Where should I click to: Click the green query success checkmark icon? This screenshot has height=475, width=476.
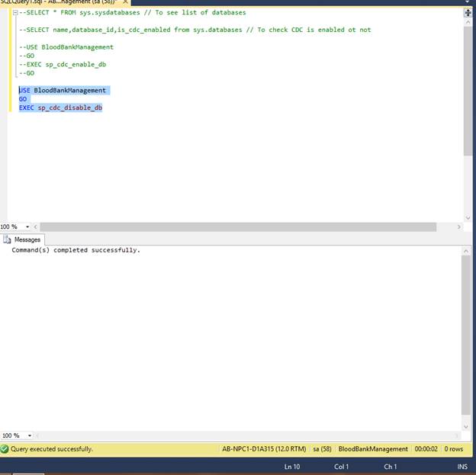point(5,449)
